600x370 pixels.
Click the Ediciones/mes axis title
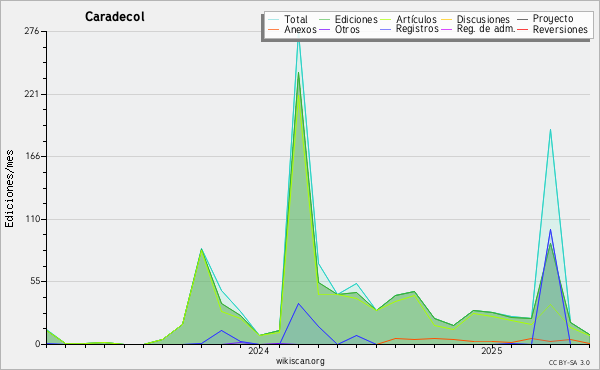[x=9, y=189]
